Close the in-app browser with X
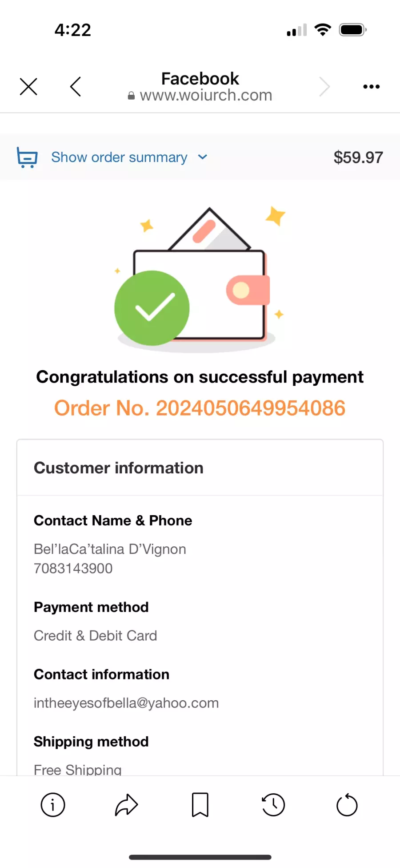The image size is (400, 868). pyautogui.click(x=28, y=86)
